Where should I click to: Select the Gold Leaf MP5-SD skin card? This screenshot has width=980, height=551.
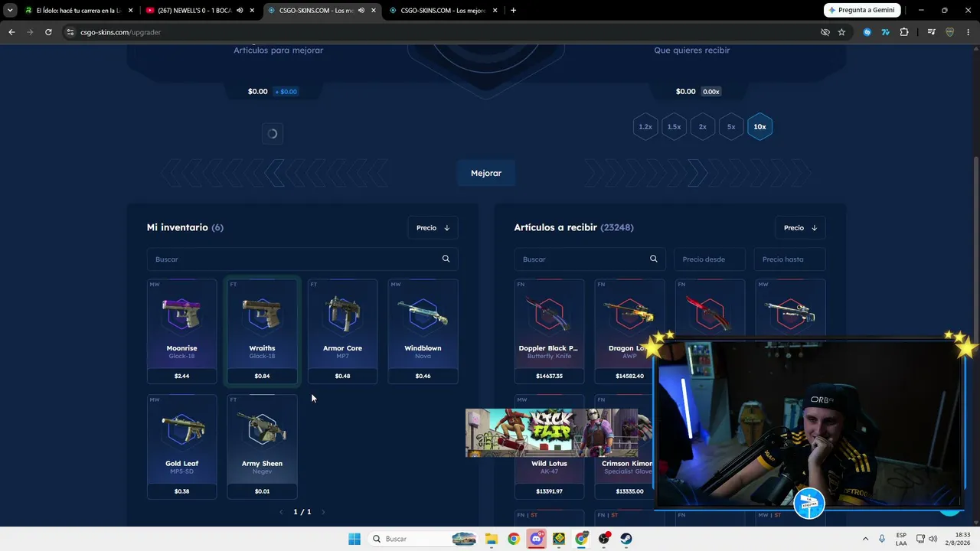coord(181,446)
